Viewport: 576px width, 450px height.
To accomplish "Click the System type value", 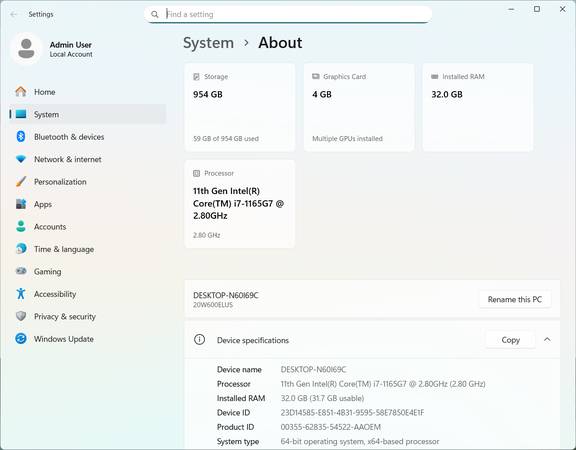I will coord(360,441).
